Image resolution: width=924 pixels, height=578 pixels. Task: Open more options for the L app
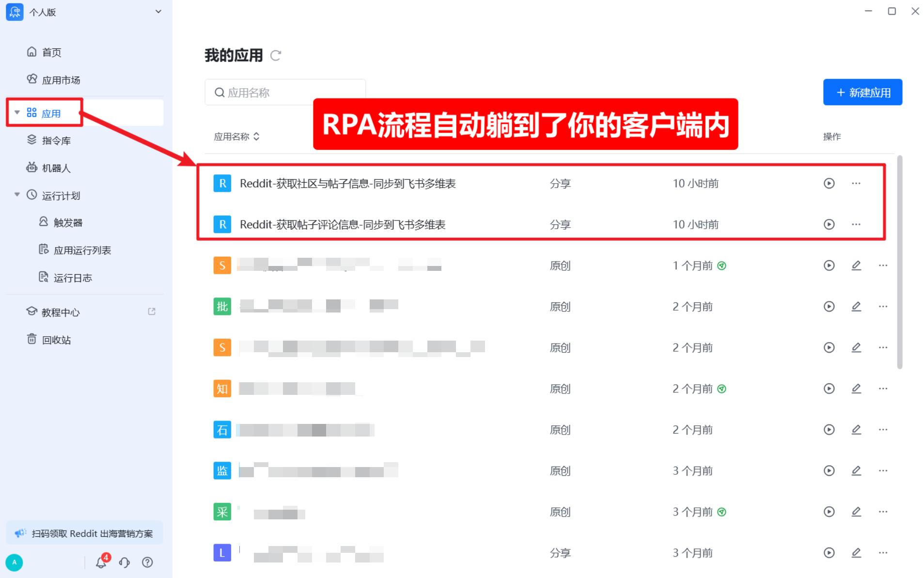[883, 553]
